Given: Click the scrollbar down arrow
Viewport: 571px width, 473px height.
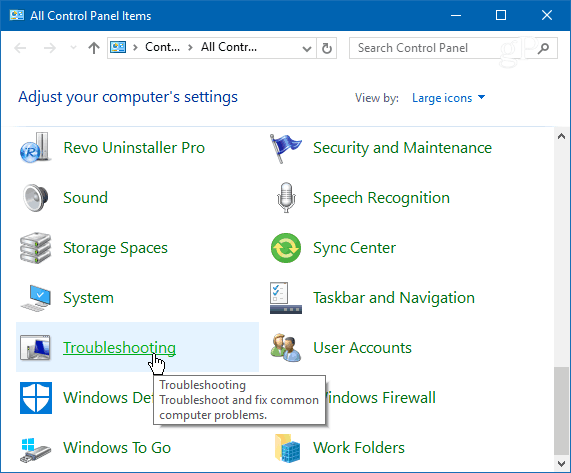Looking at the screenshot, I should click(562, 464).
